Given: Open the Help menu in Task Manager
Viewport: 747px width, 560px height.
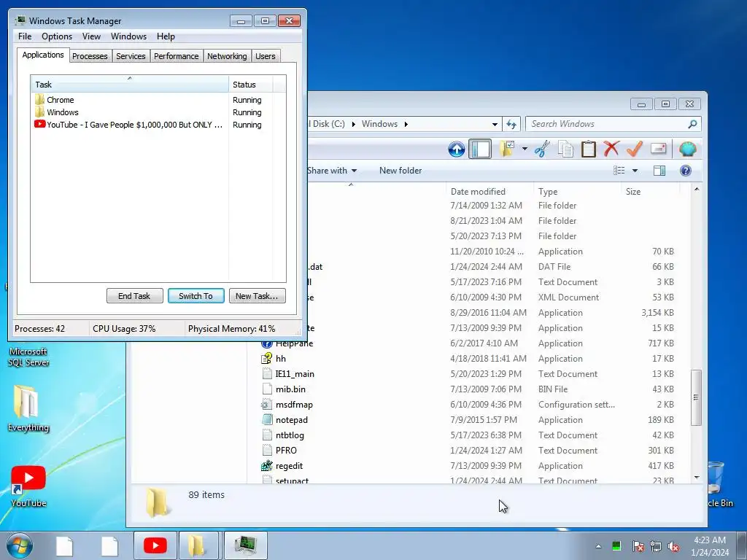Looking at the screenshot, I should [x=166, y=36].
